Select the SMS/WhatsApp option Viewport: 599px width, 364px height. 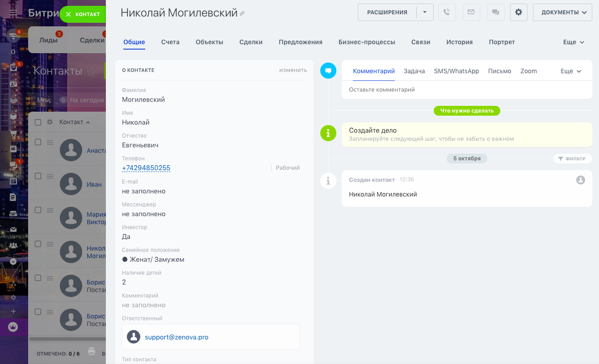click(x=457, y=71)
